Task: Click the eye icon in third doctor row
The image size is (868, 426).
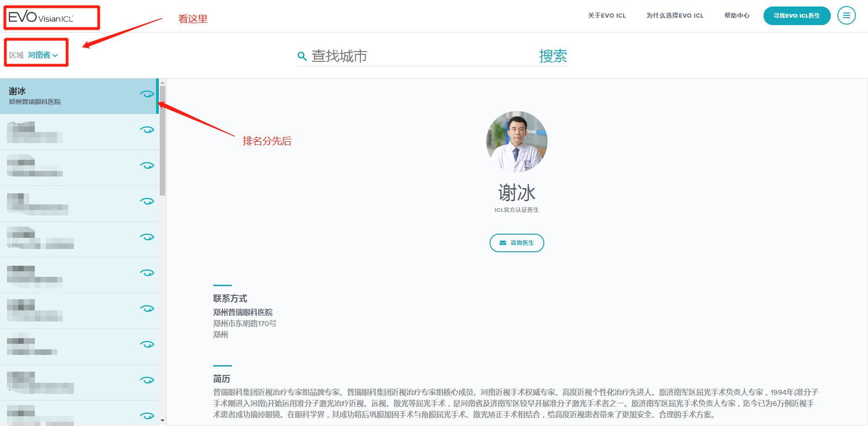Action: [x=147, y=165]
